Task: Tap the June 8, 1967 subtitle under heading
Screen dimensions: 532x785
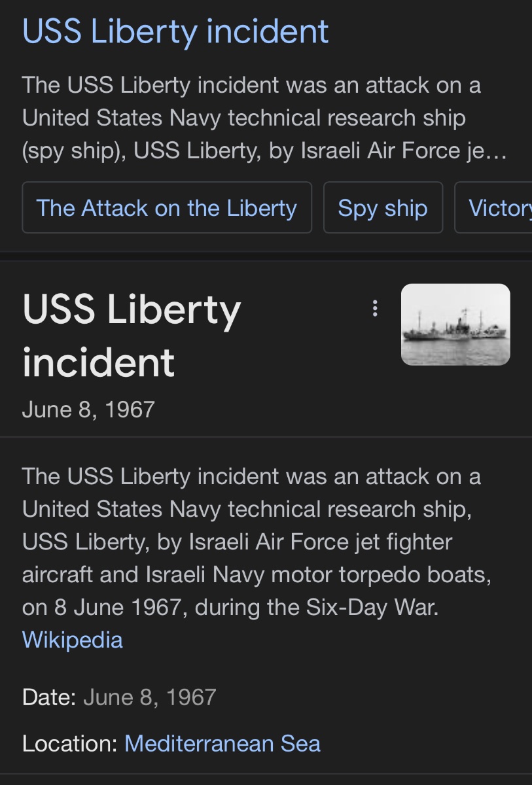Action: click(88, 410)
